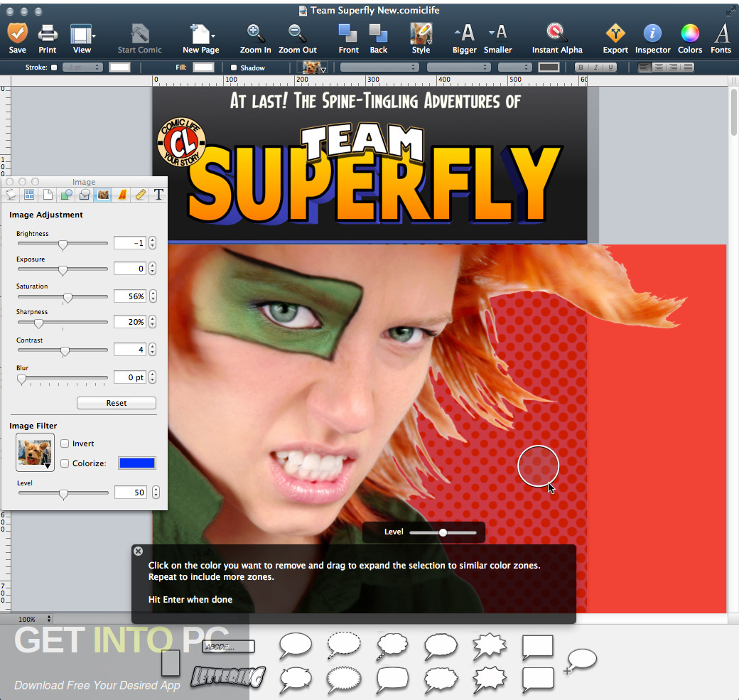Image resolution: width=739 pixels, height=700 pixels.
Task: Open the Style picker in toolbar
Action: 421,38
